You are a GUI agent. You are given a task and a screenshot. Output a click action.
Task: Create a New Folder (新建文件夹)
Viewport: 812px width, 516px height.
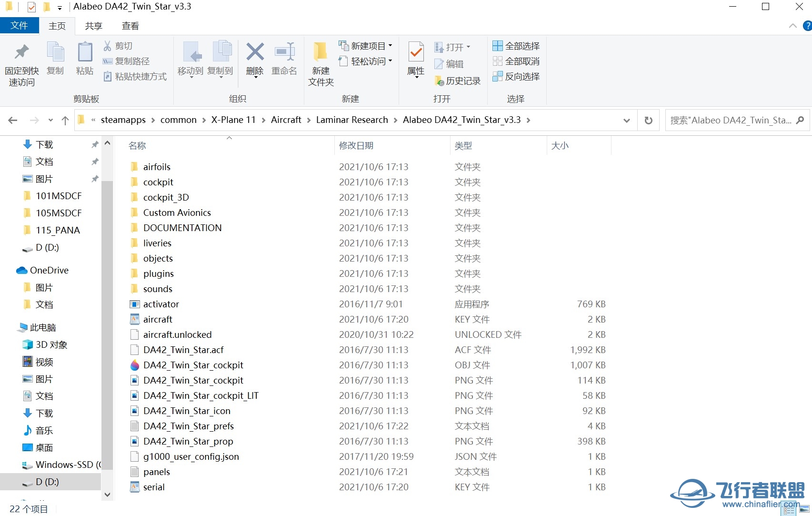321,64
